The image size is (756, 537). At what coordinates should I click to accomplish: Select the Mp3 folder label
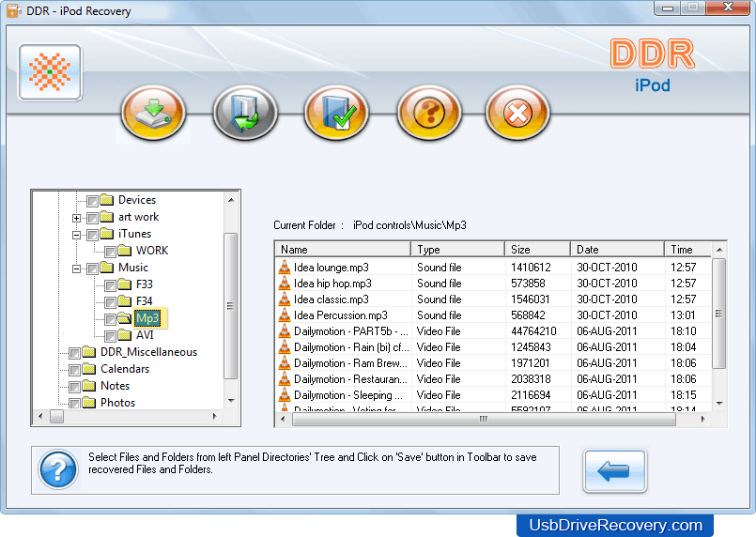(x=147, y=318)
